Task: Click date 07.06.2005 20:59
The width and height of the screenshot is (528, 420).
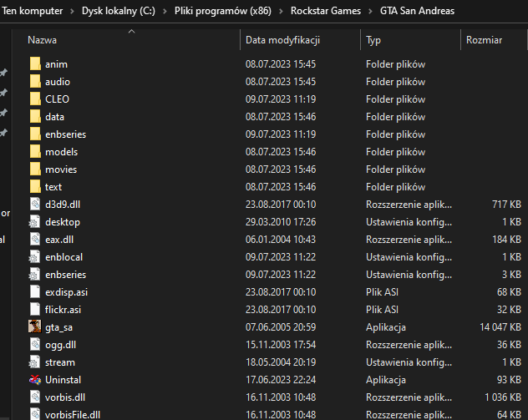Action: pos(281,327)
